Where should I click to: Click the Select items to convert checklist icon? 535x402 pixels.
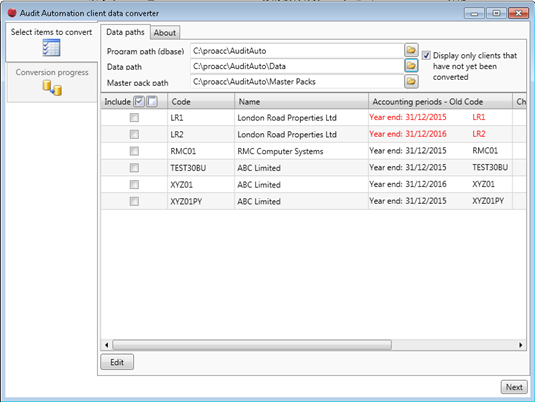pos(52,48)
